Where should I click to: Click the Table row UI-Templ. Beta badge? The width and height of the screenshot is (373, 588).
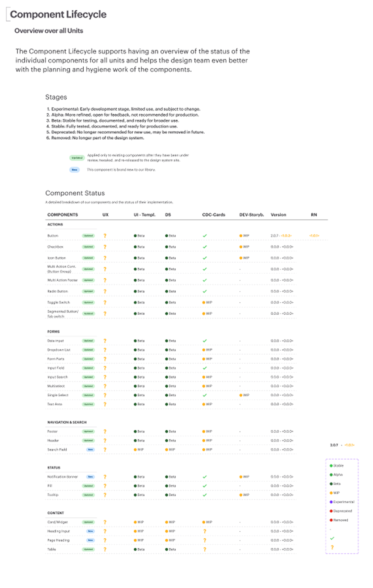pyautogui.click(x=139, y=549)
